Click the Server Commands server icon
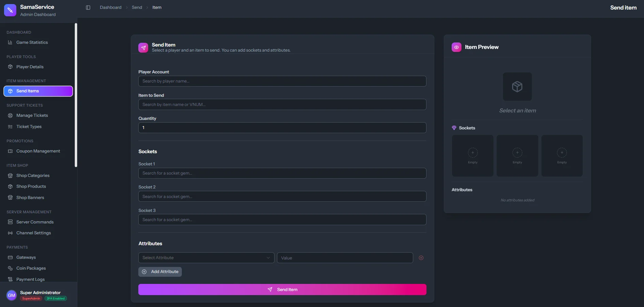The image size is (644, 307). click(x=10, y=222)
